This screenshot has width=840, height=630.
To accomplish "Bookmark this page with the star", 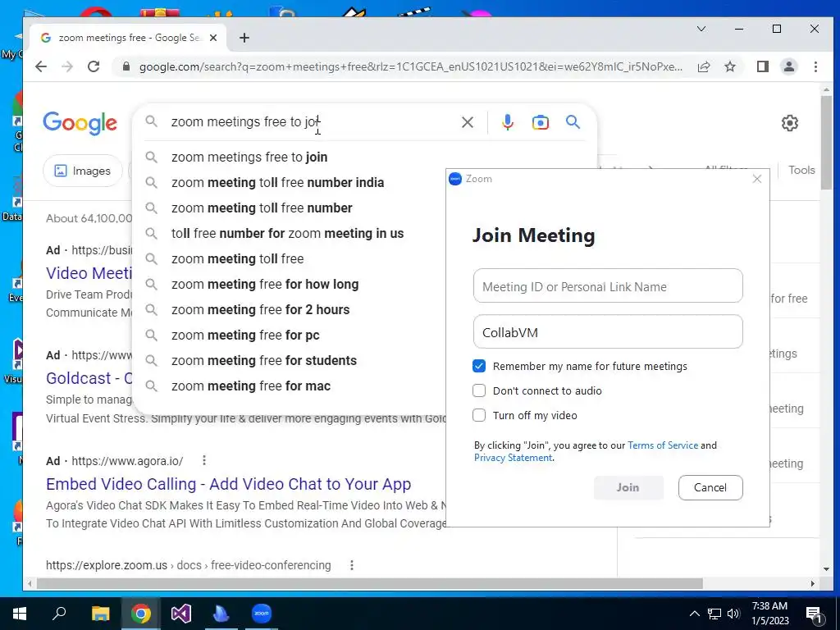I will coord(729,66).
